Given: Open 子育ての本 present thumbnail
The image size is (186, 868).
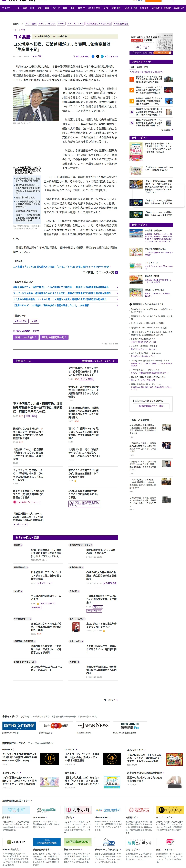Looking at the screenshot, I should 136,151.
